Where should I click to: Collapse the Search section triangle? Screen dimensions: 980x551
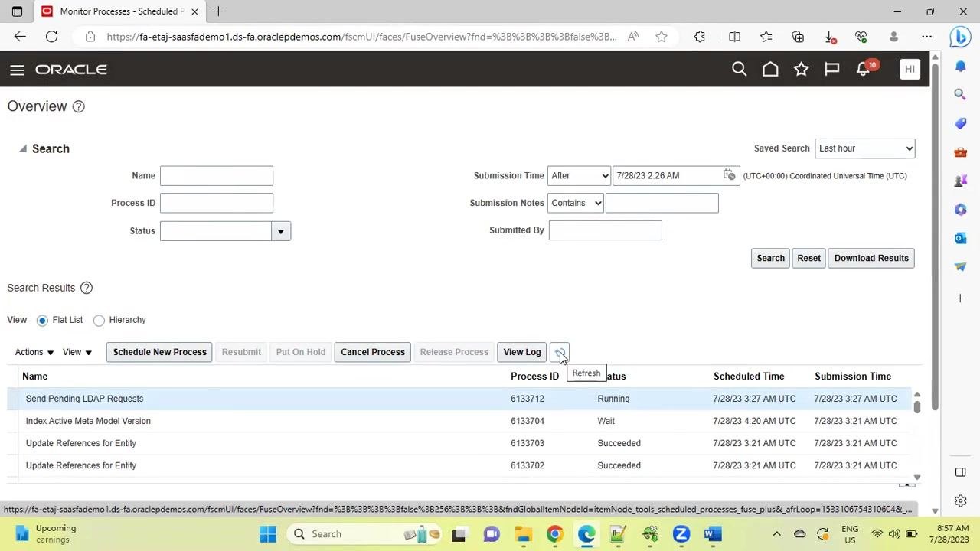point(22,148)
